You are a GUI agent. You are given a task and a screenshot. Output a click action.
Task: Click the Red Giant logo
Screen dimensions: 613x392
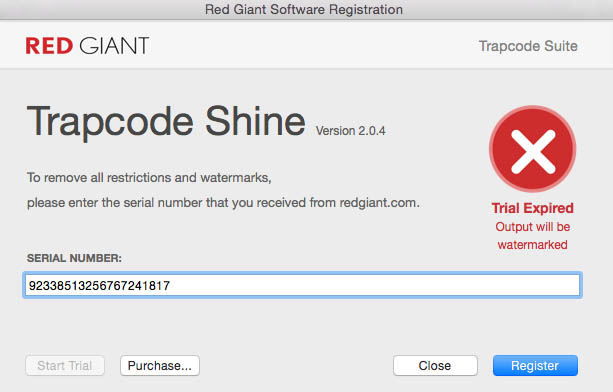tap(87, 45)
